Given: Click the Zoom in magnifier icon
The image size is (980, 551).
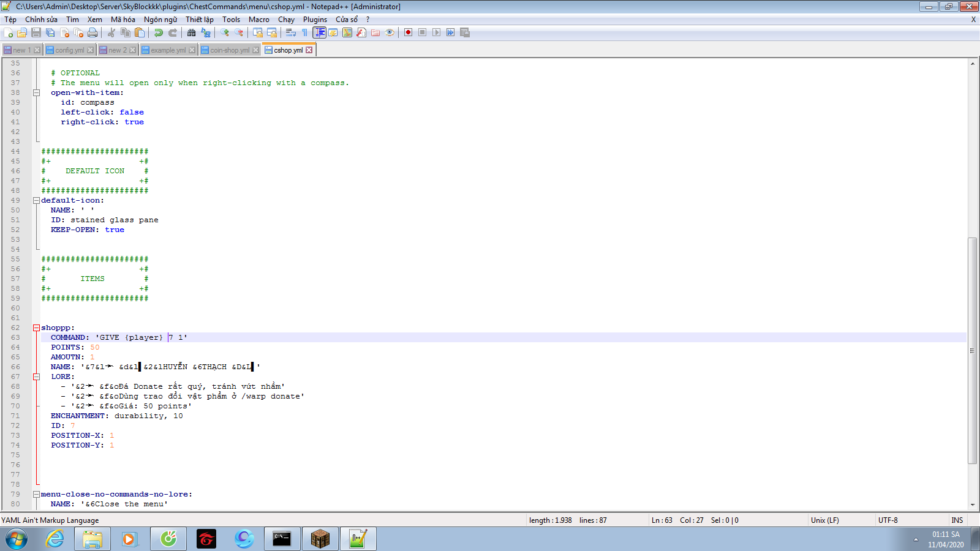Looking at the screenshot, I should click(x=225, y=32).
